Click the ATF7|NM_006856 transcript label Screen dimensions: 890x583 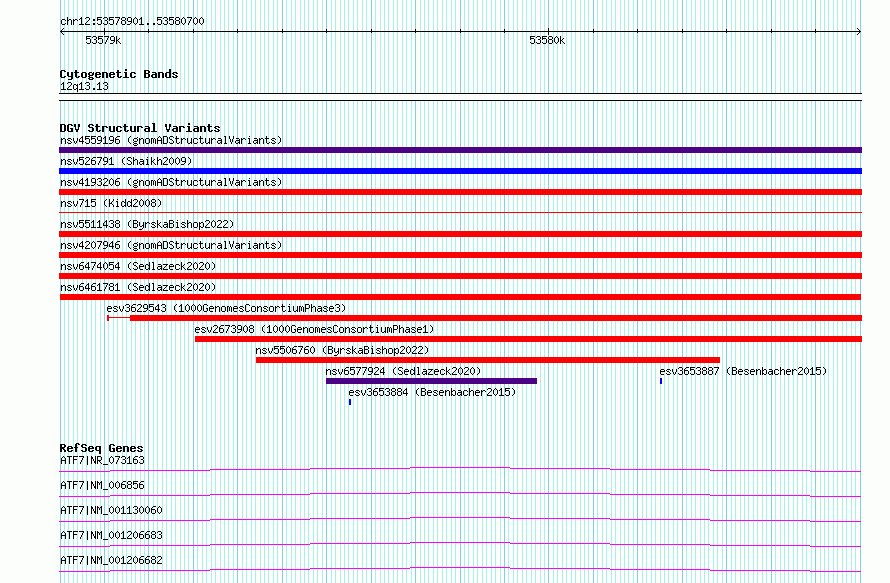tap(102, 485)
